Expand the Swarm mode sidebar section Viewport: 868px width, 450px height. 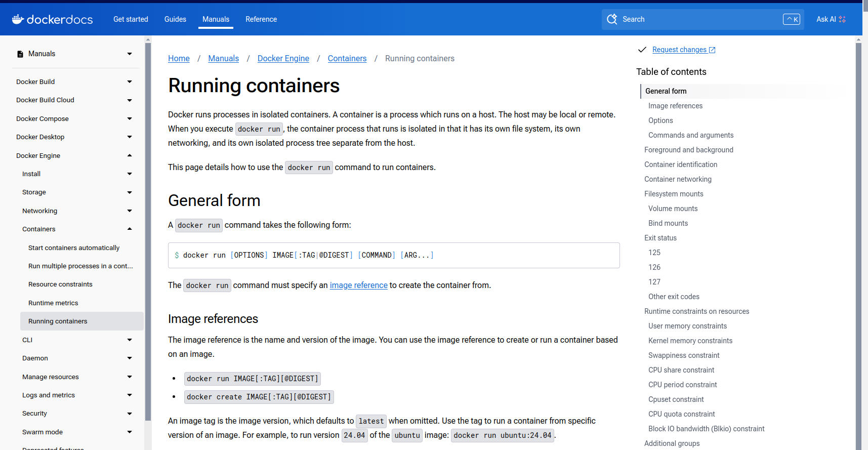(130, 432)
